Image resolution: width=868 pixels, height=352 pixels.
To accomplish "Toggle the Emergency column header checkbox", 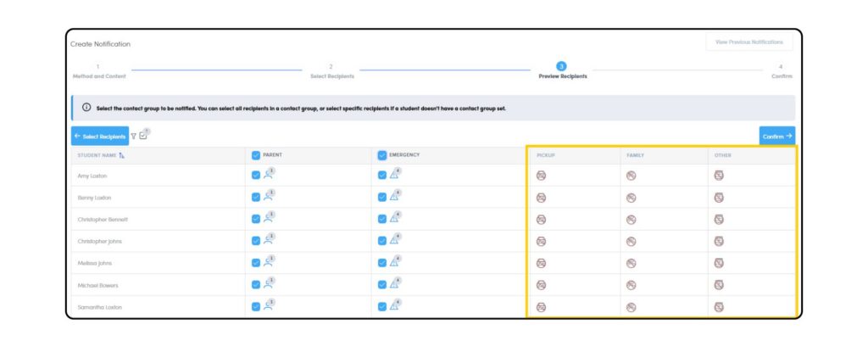I will click(381, 155).
